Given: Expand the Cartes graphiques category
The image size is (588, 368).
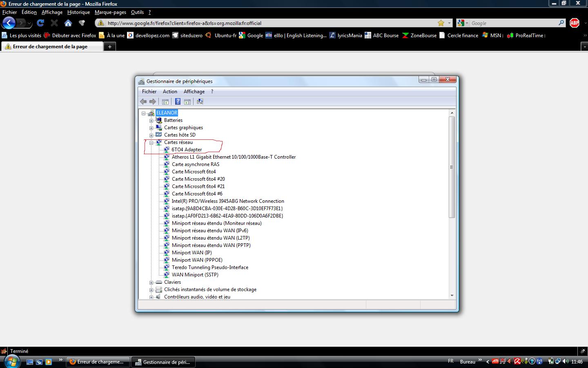Looking at the screenshot, I should [x=151, y=128].
